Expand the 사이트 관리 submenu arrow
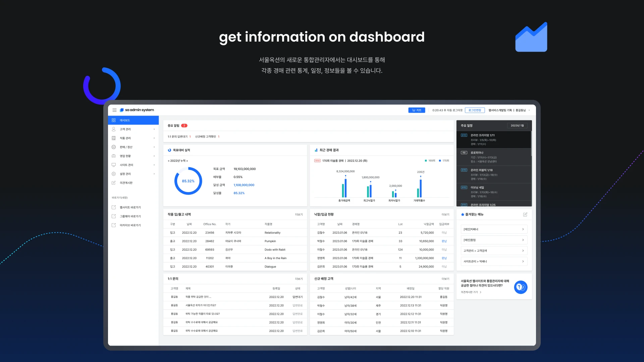 coord(154,165)
